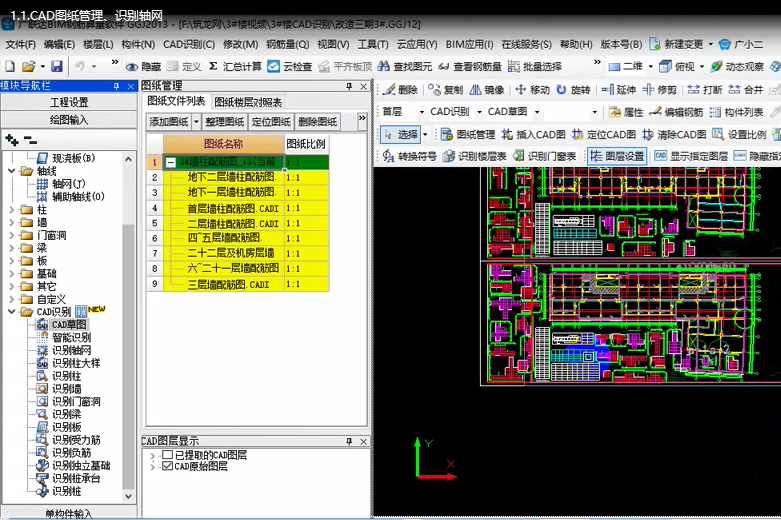Image resolution: width=781 pixels, height=520 pixels.
Task: Select the 镜像 mirror tool
Action: [486, 90]
